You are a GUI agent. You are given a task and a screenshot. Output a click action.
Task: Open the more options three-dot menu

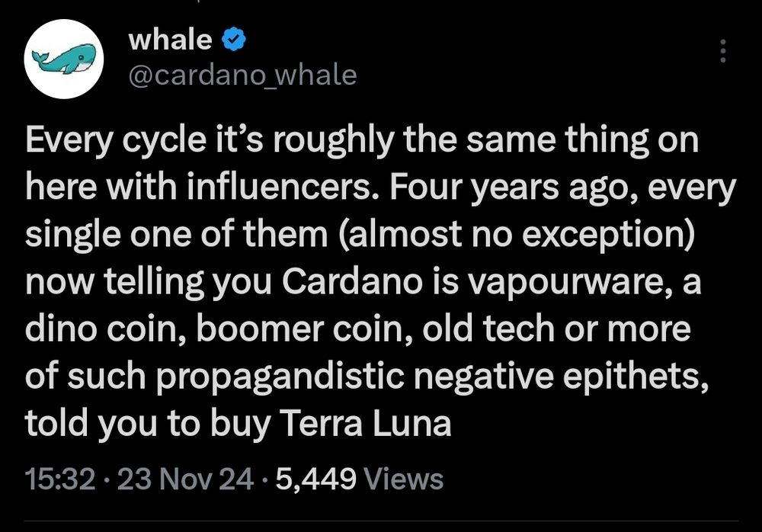(x=723, y=52)
